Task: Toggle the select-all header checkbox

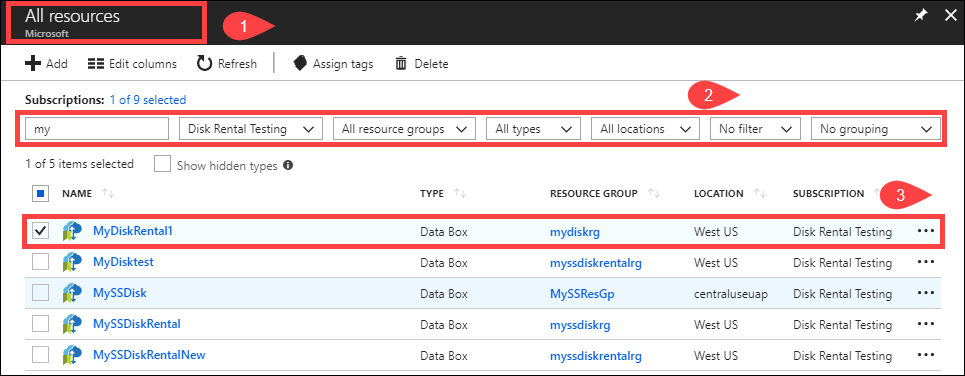Action: [x=41, y=194]
